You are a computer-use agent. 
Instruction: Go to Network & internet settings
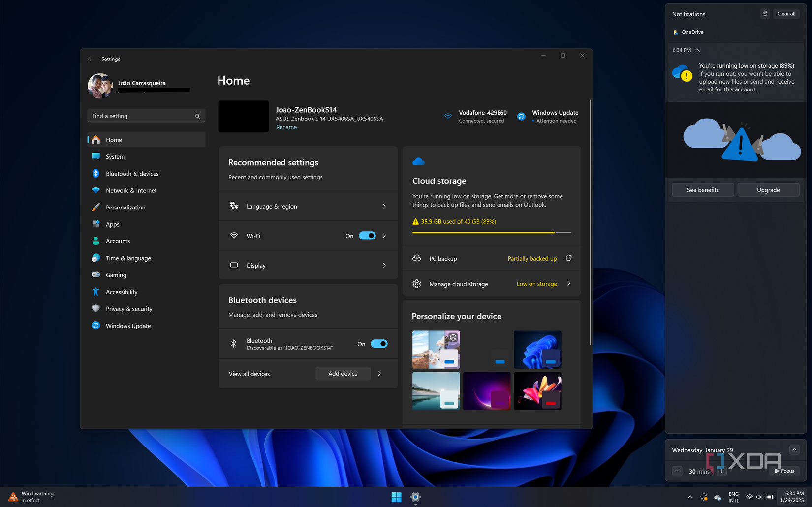tap(146, 191)
